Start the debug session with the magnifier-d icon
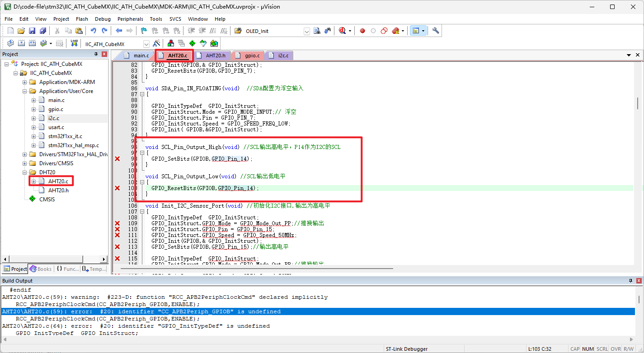This screenshot has height=353, width=644. (x=342, y=31)
